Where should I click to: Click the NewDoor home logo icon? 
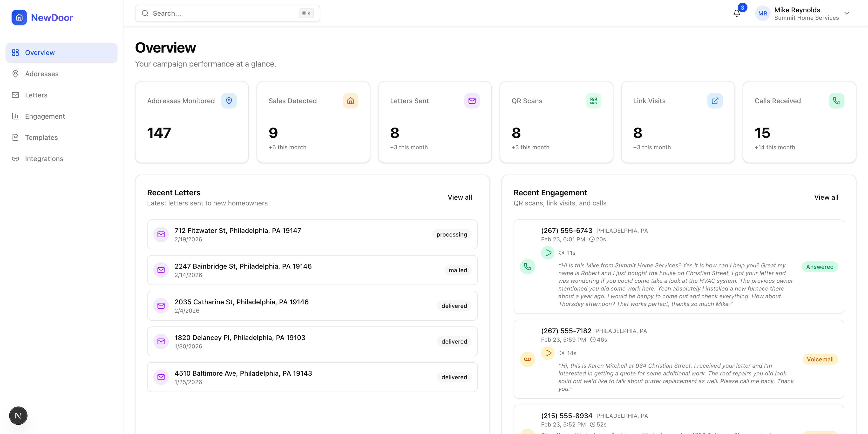point(19,17)
